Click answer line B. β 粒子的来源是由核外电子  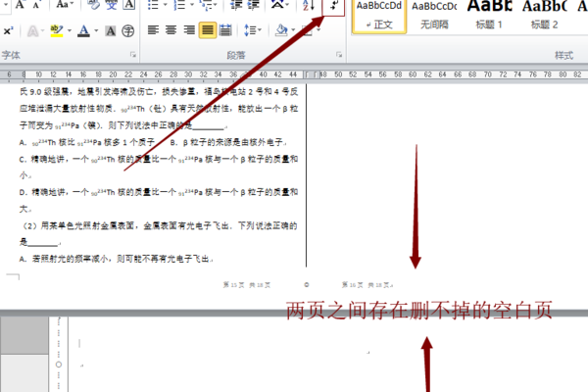(228, 142)
